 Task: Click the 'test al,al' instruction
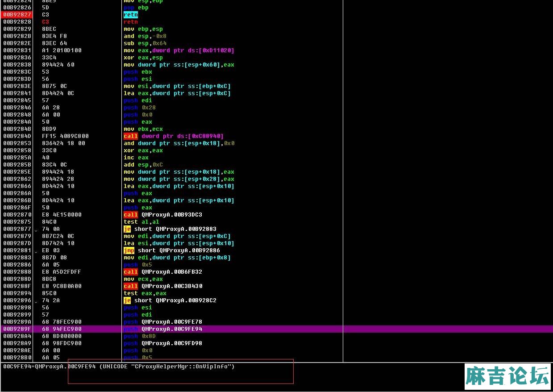(x=141, y=222)
